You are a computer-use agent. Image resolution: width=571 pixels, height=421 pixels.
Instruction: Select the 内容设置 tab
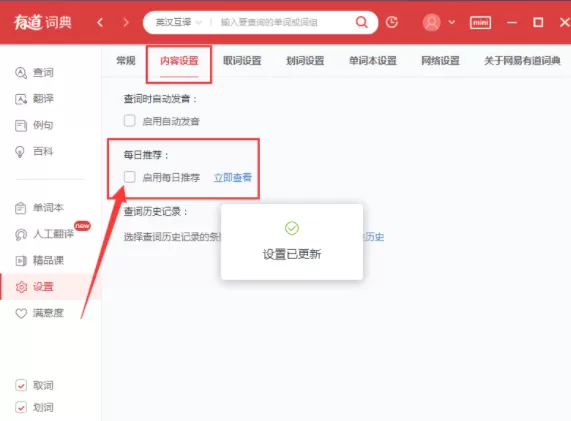(x=179, y=61)
